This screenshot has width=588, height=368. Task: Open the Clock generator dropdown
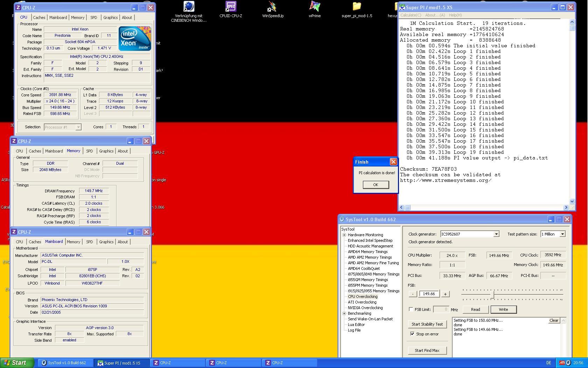click(496, 234)
